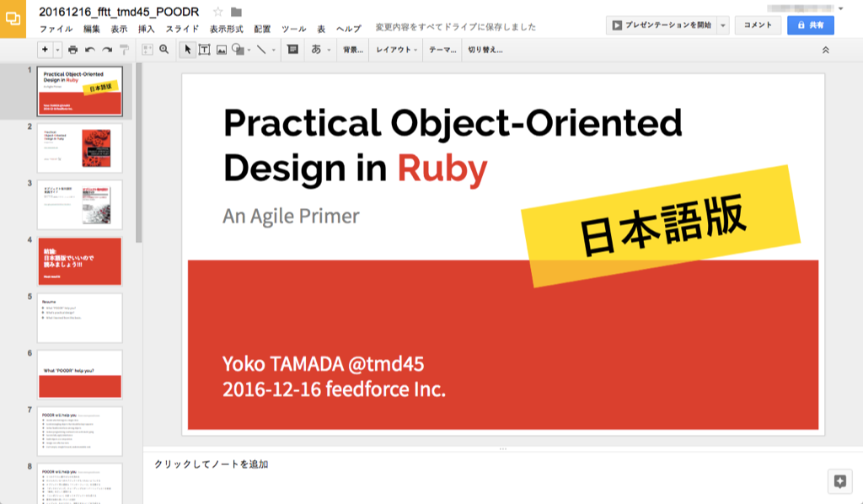
Task: Open the ファイル menu
Action: click(56, 29)
